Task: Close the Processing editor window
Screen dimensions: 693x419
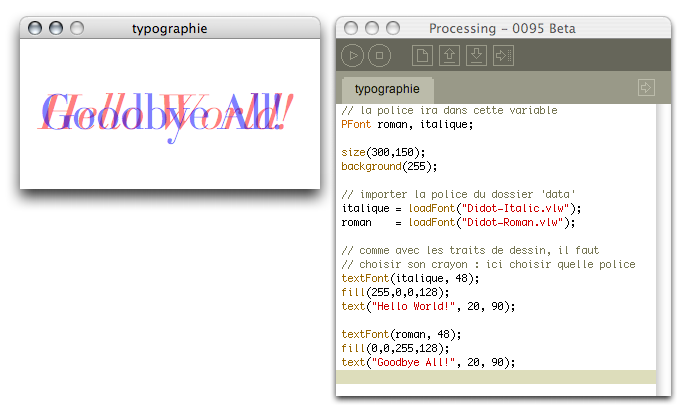Action: point(351,28)
